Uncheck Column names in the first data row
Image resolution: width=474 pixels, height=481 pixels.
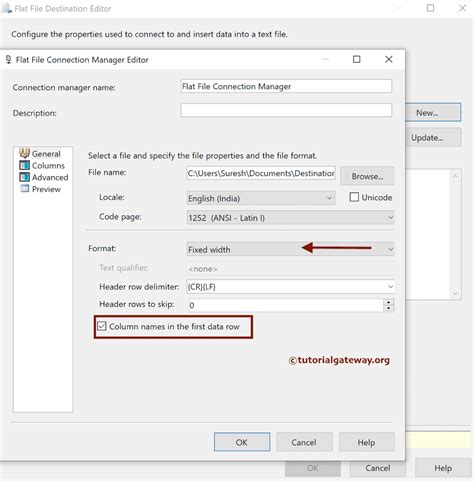pyautogui.click(x=102, y=326)
